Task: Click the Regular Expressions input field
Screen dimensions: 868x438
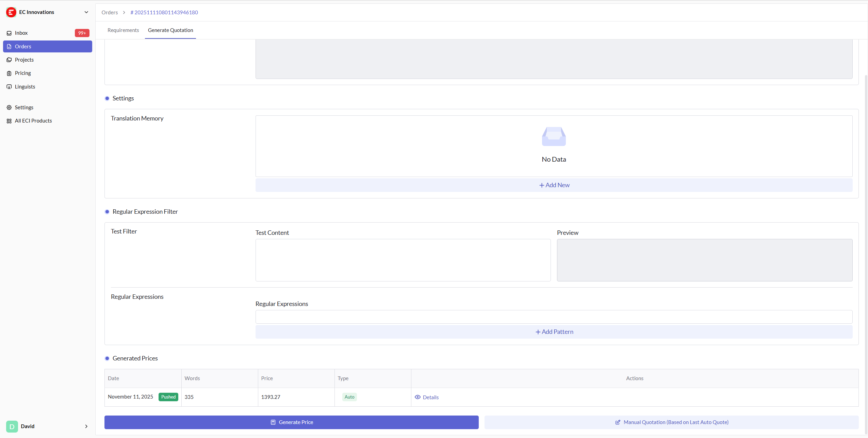Action: point(554,317)
